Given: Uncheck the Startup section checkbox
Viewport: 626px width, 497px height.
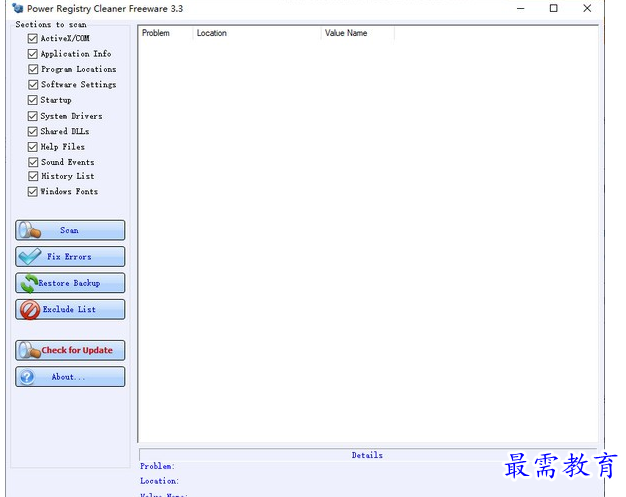Looking at the screenshot, I should [33, 100].
